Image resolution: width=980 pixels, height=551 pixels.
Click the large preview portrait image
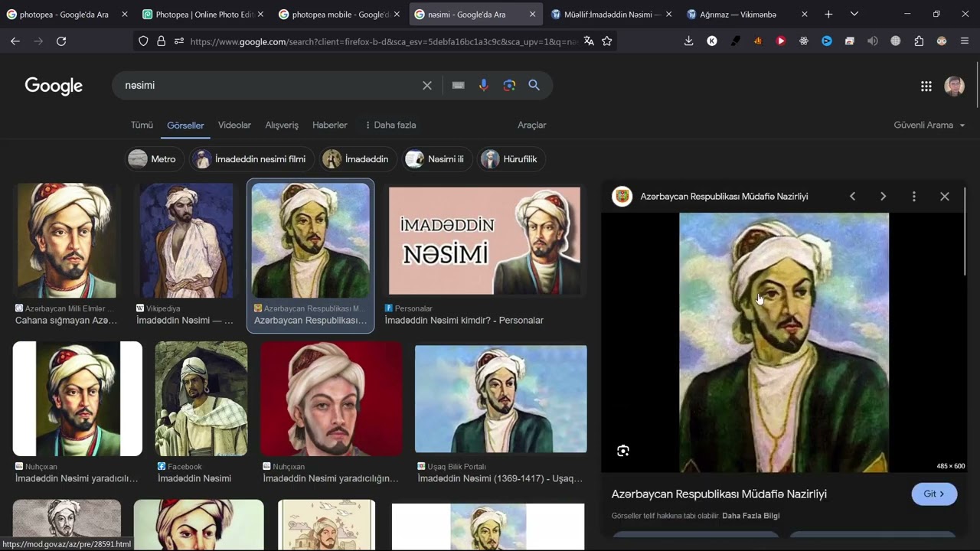point(784,342)
